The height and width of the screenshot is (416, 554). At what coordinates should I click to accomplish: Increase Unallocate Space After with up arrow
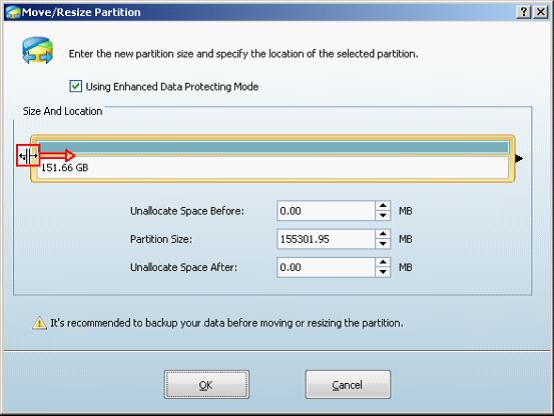[383, 262]
